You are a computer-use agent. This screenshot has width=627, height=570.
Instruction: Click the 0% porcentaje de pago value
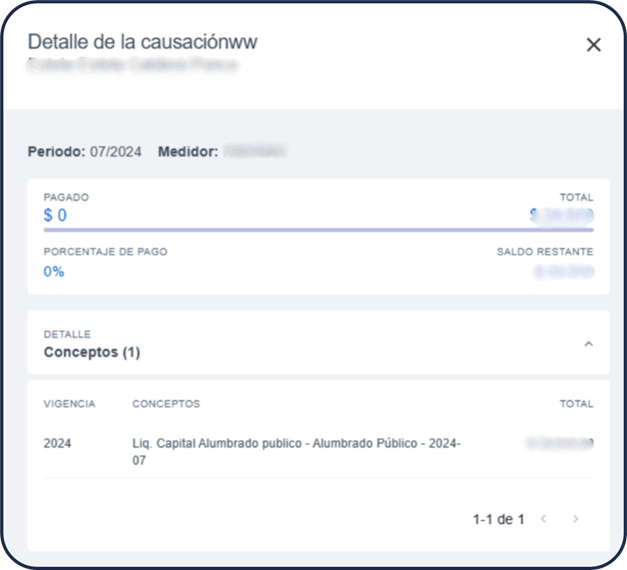[54, 271]
